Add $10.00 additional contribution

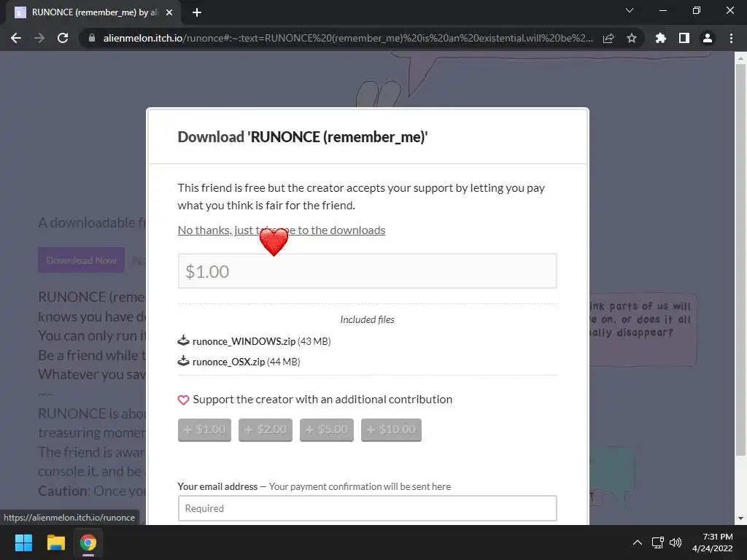coord(391,429)
